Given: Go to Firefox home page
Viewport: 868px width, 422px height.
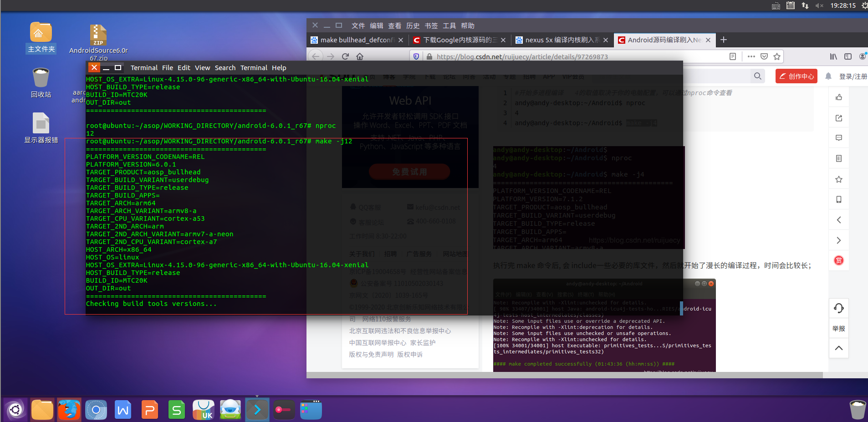Looking at the screenshot, I should tap(360, 56).
